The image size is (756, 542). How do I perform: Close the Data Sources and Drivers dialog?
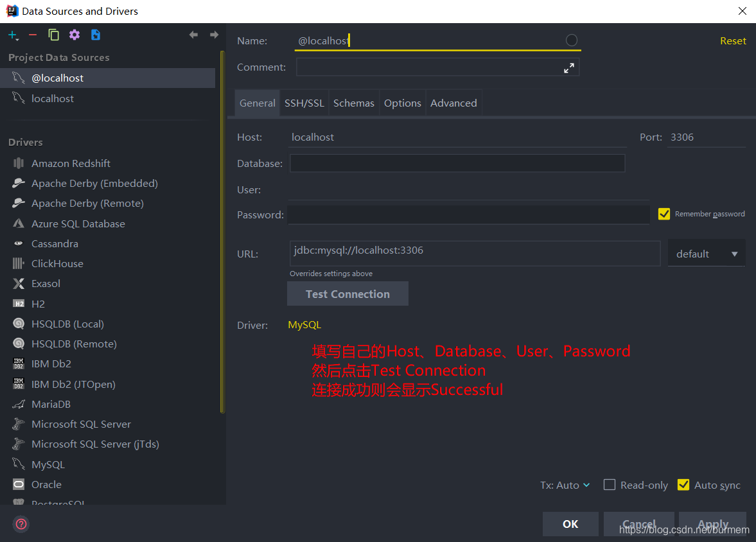point(742,11)
